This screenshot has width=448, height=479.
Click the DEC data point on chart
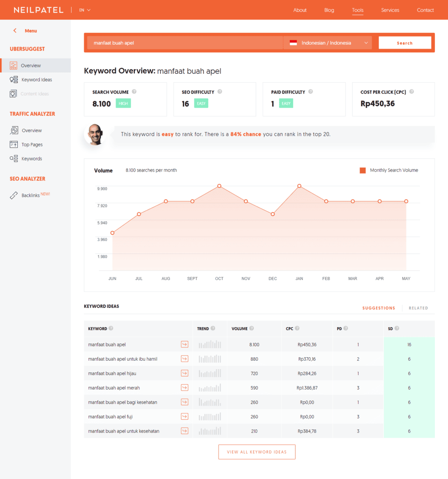(x=273, y=214)
